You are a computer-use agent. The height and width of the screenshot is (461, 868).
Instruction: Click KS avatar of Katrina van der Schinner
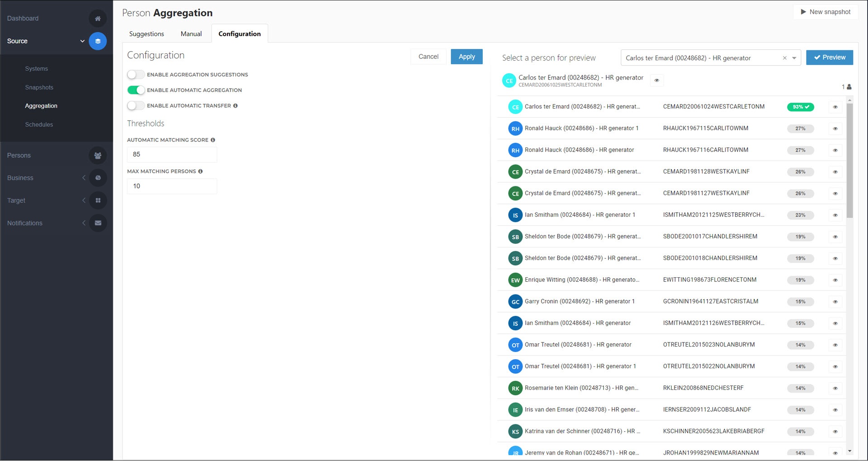[515, 432]
